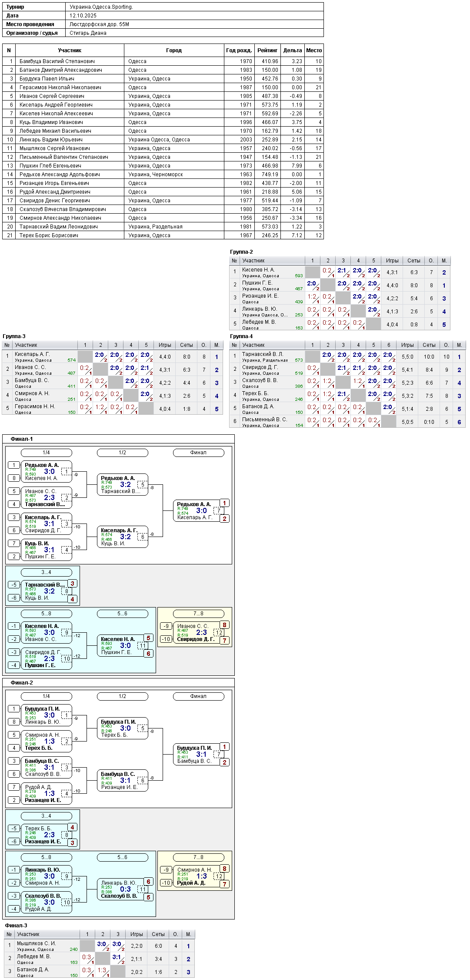Viewport: 470px width, 980px height.
Task: Click the Рейтинг column header in participants table
Action: (267, 50)
